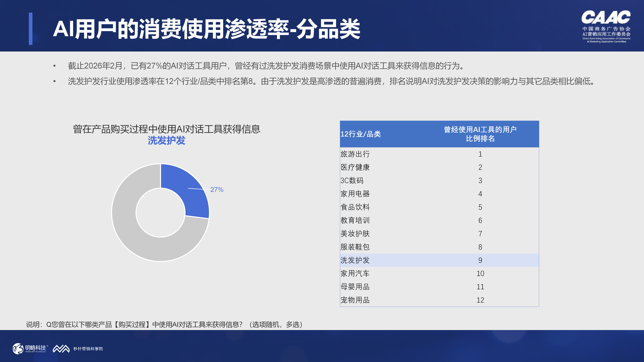Click rank value in the 教育培训 row
The image size is (644, 362).
[480, 220]
